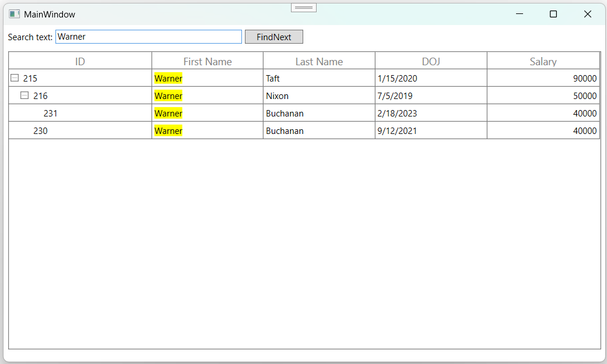Select the 9/12/2021 date cell

click(x=431, y=130)
